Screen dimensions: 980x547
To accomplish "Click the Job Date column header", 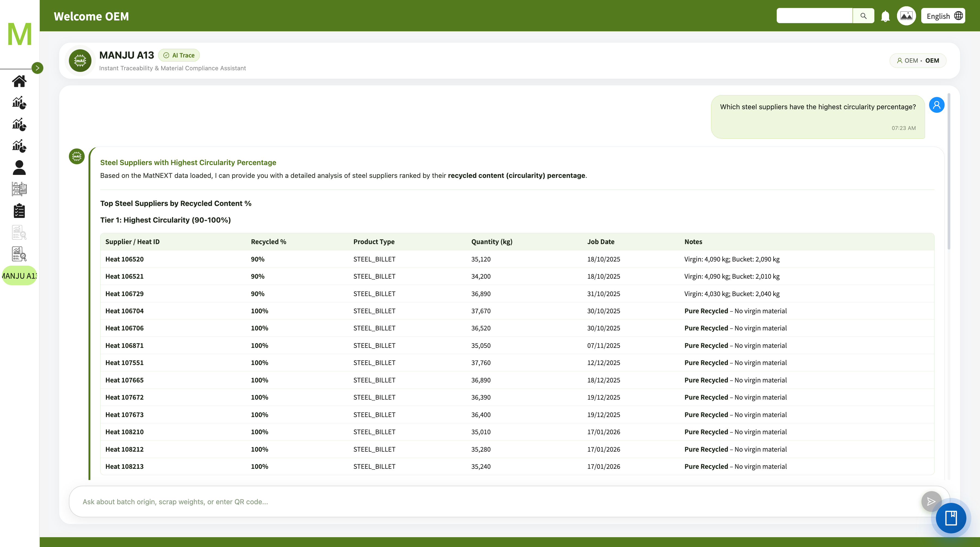I will coord(601,242).
